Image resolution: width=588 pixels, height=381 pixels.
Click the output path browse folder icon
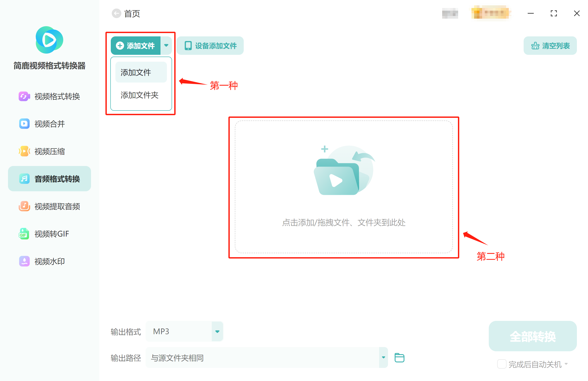[399, 358]
